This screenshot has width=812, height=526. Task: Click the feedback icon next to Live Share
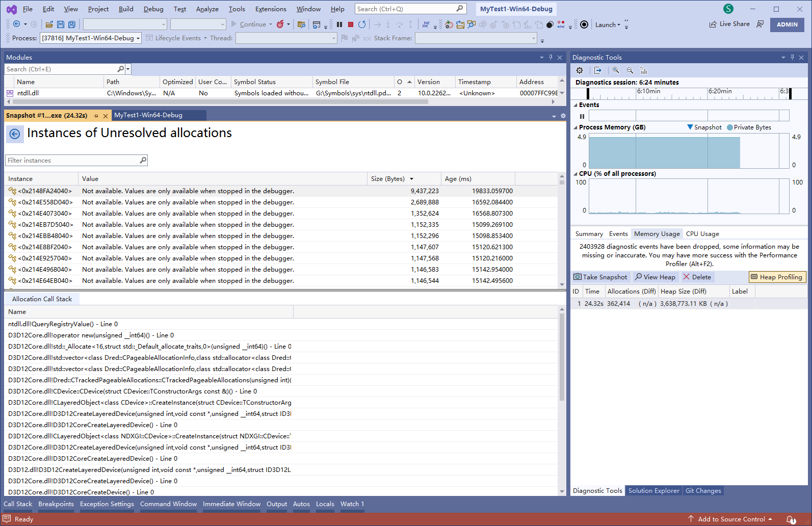tap(760, 24)
